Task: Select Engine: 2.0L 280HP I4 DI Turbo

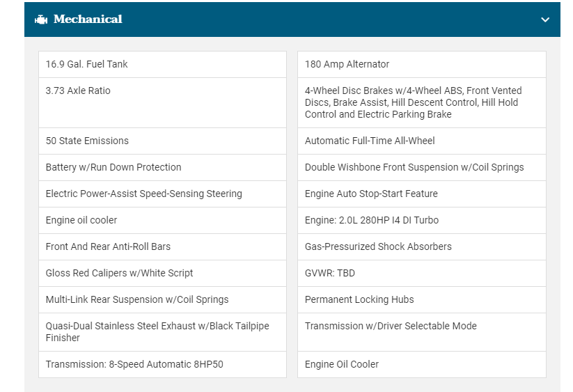Action: click(x=371, y=220)
